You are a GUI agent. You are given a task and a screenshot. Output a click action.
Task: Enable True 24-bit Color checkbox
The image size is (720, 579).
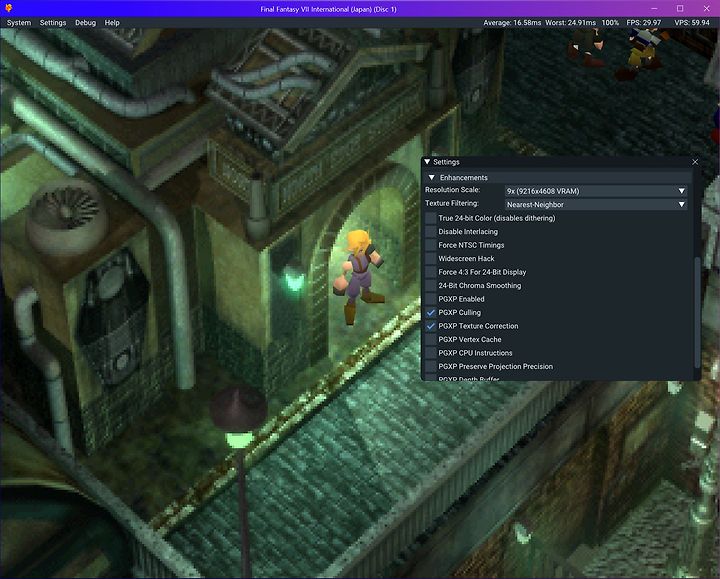[431, 218]
